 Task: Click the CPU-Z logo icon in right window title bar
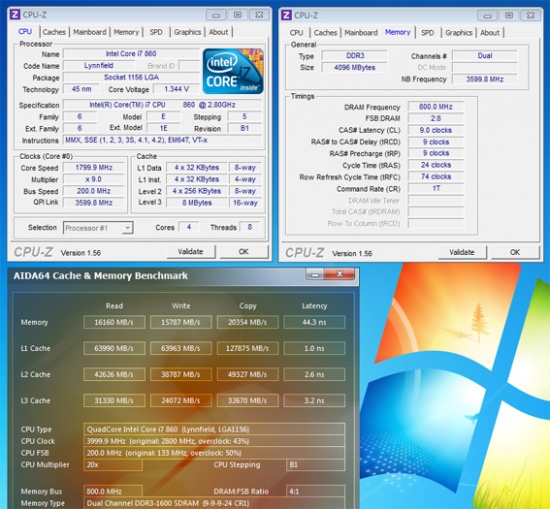(x=286, y=15)
